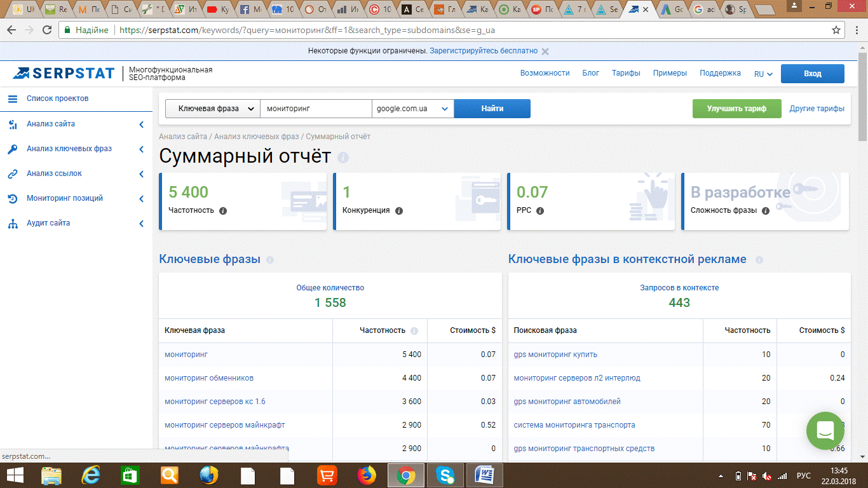Open the live chat widget
The height and width of the screenshot is (488, 868).
click(x=825, y=431)
